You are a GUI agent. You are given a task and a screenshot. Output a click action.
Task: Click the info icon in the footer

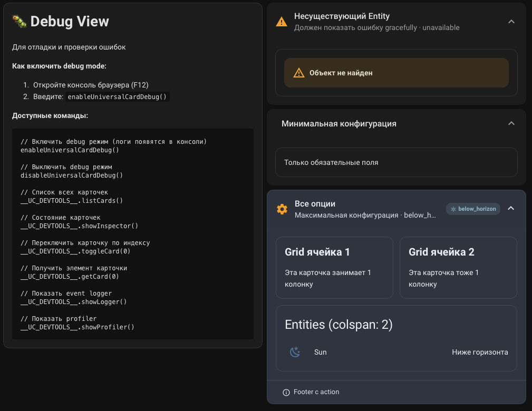[286, 392]
